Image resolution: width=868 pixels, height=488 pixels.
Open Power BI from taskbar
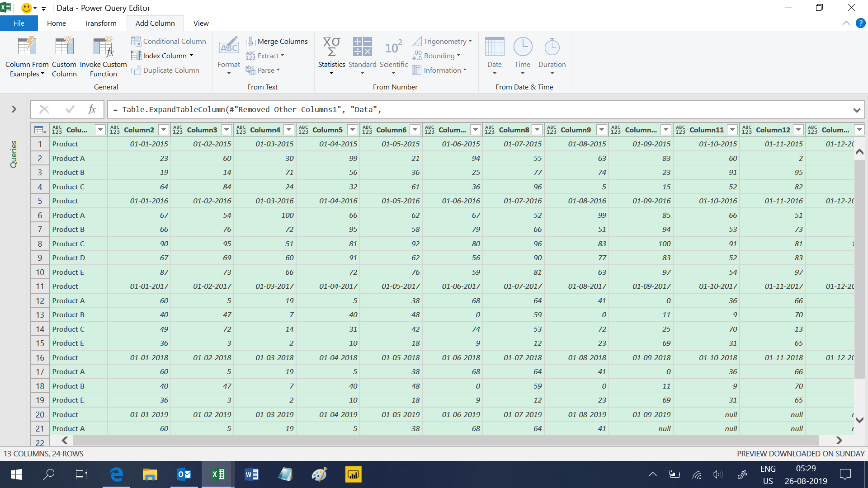click(x=353, y=474)
